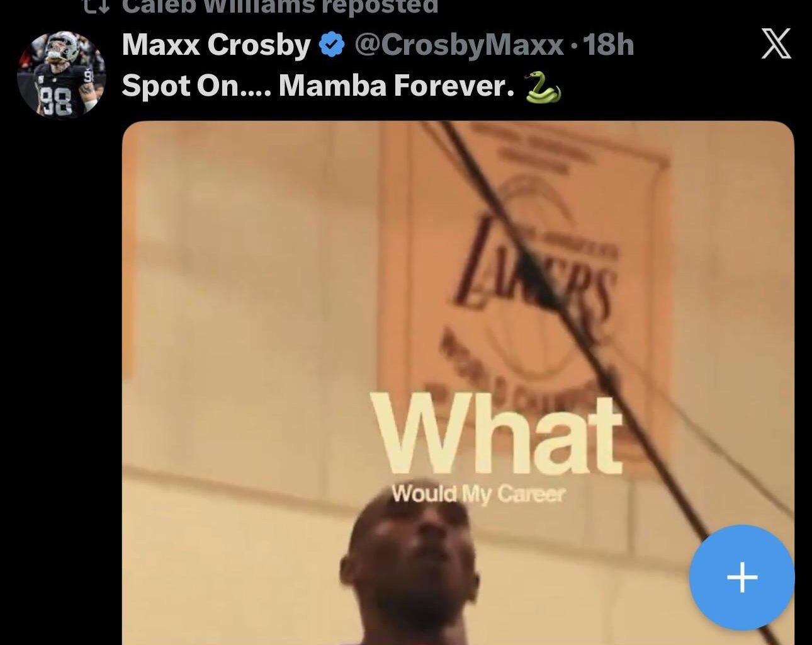Image resolution: width=812 pixels, height=645 pixels.
Task: Click the green snake emoji
Action: pyautogui.click(x=543, y=86)
